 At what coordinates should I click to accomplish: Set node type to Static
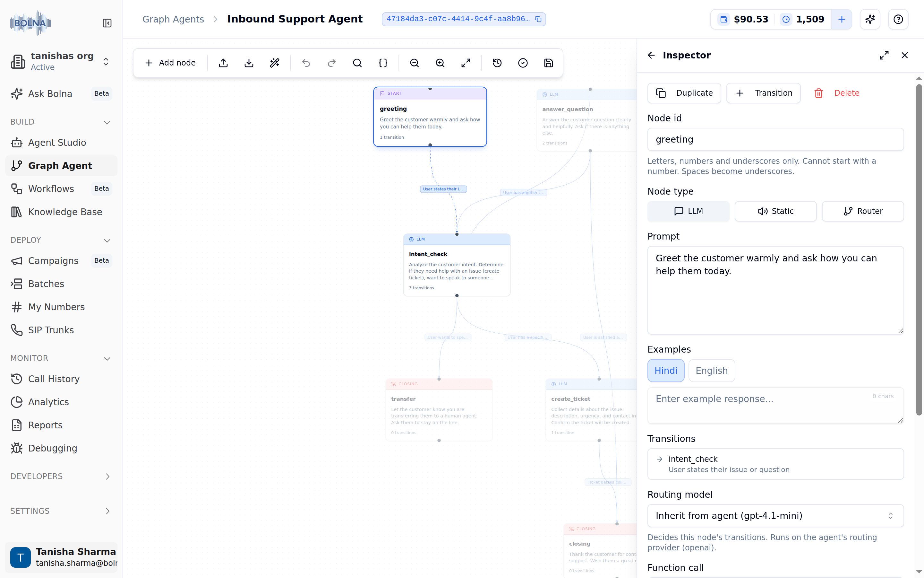[x=775, y=211]
